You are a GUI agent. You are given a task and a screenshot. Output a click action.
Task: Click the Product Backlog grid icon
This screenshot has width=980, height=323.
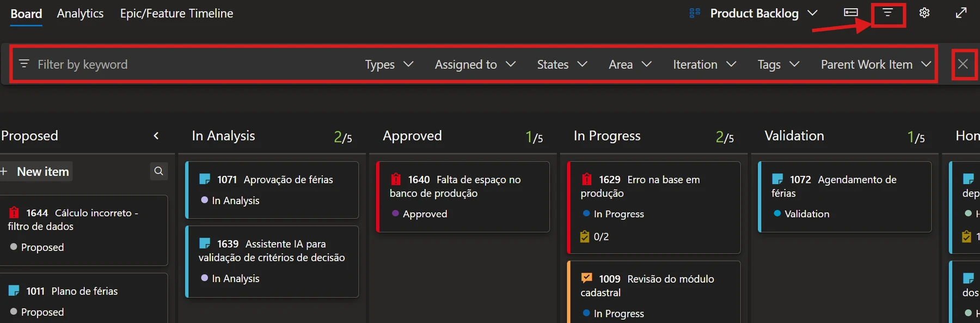coord(695,13)
